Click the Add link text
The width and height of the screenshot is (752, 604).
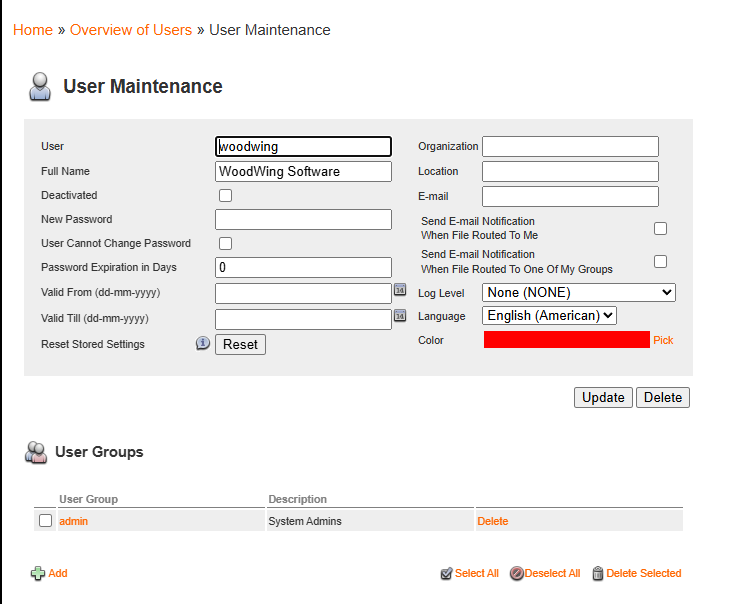[58, 573]
